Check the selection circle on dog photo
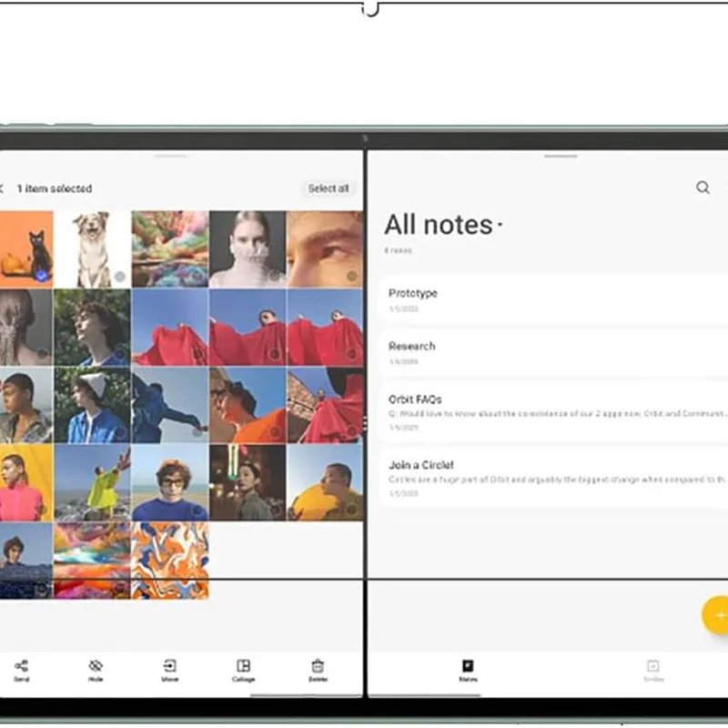 point(119,276)
